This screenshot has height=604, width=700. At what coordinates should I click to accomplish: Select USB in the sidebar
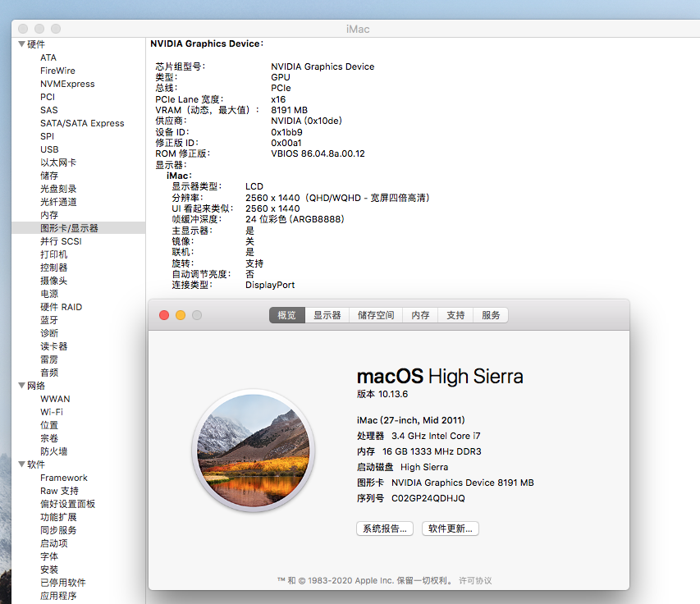coord(49,149)
